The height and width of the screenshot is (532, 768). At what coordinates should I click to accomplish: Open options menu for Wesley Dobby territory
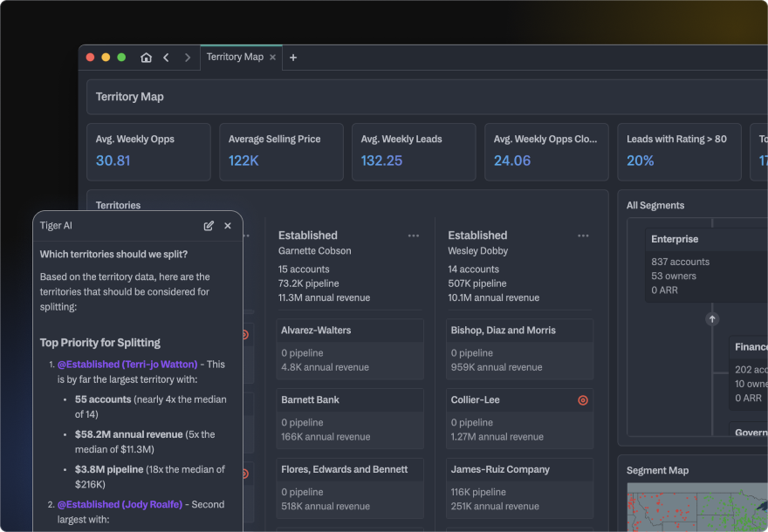tap(583, 235)
